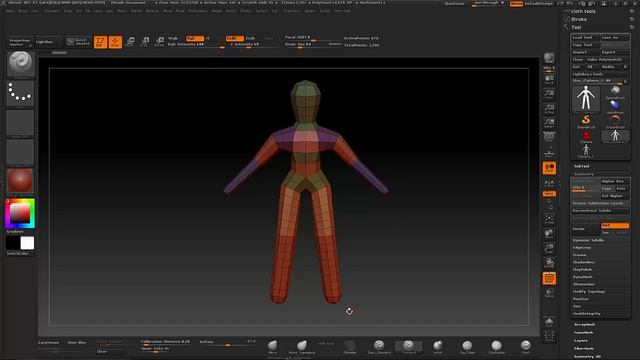The height and width of the screenshot is (360, 640).
Task: Collapse the Tool palette header
Action: click(x=576, y=27)
